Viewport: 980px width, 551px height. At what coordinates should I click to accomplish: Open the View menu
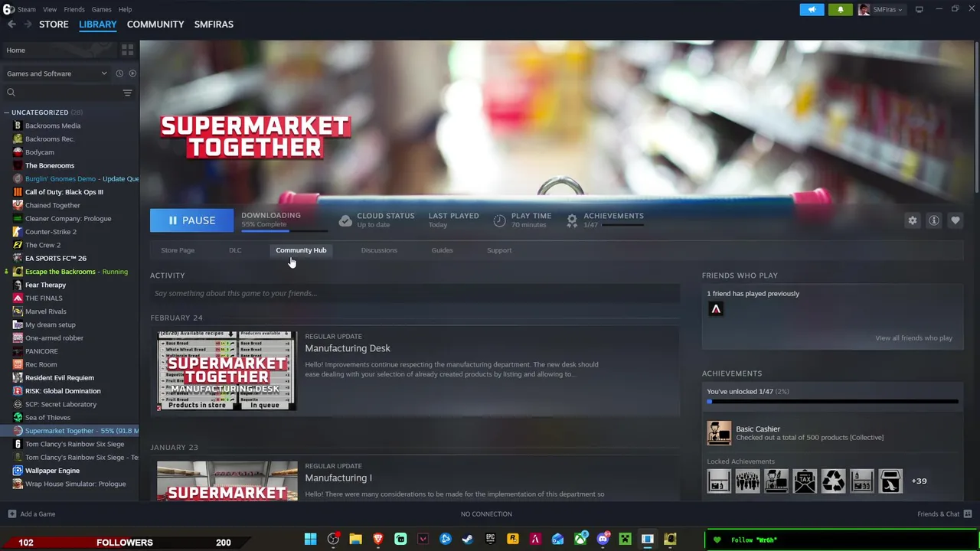50,9
